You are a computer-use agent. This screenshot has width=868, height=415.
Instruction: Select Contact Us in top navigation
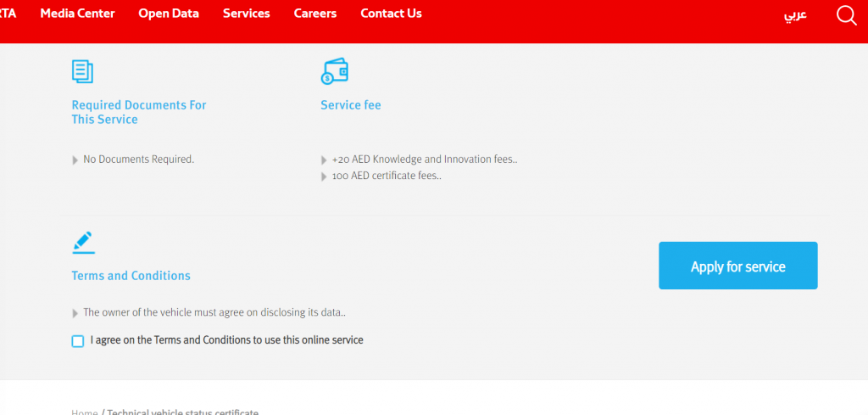[391, 14]
